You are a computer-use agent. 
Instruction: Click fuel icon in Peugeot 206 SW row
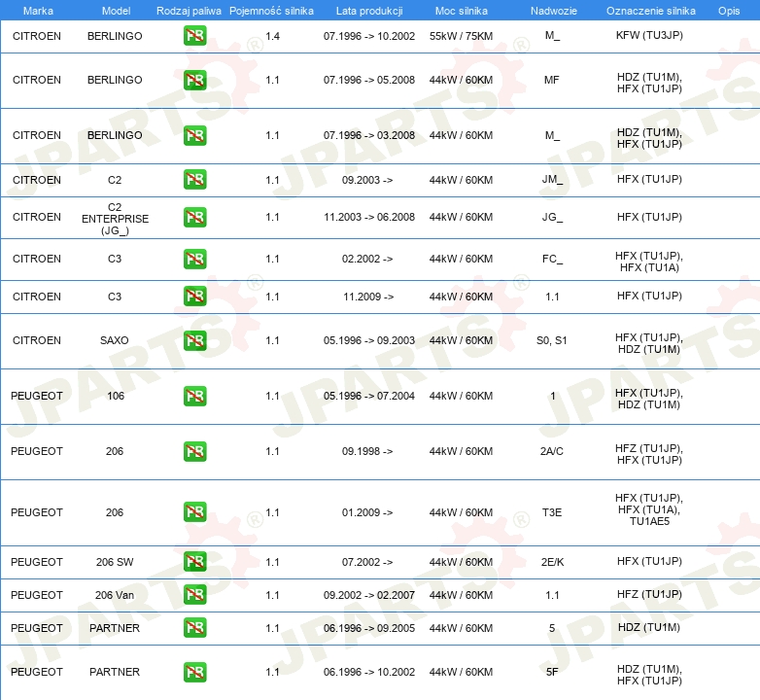coord(194,561)
